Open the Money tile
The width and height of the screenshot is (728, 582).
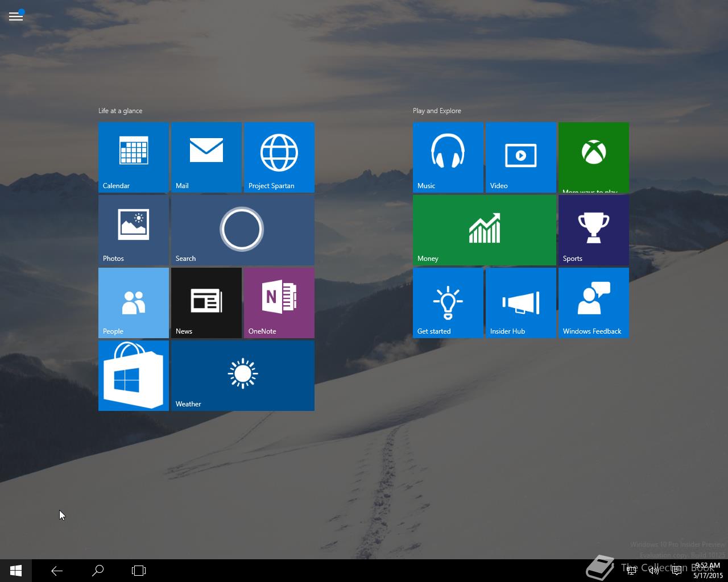pos(485,230)
